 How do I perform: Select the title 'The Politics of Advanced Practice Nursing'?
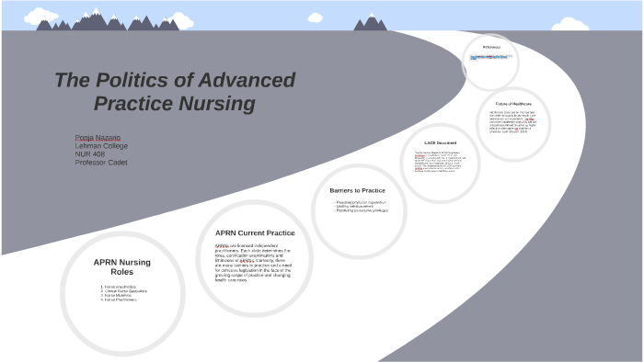pos(175,92)
